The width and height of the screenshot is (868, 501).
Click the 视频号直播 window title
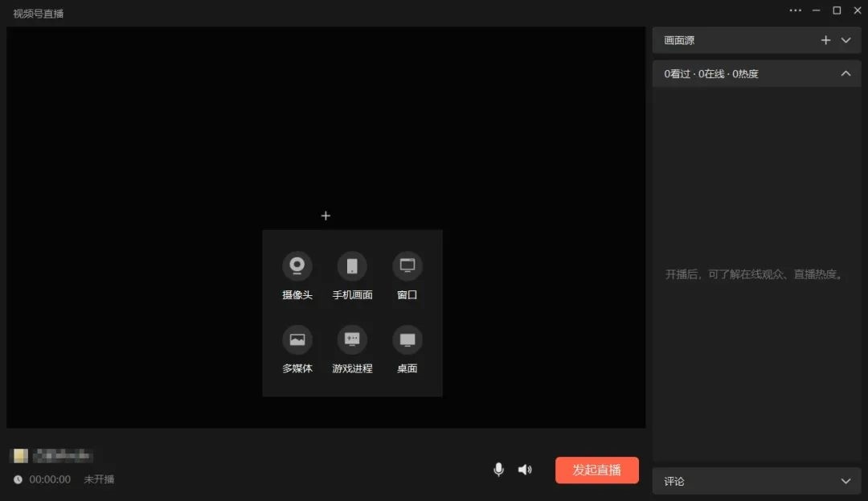(x=39, y=14)
